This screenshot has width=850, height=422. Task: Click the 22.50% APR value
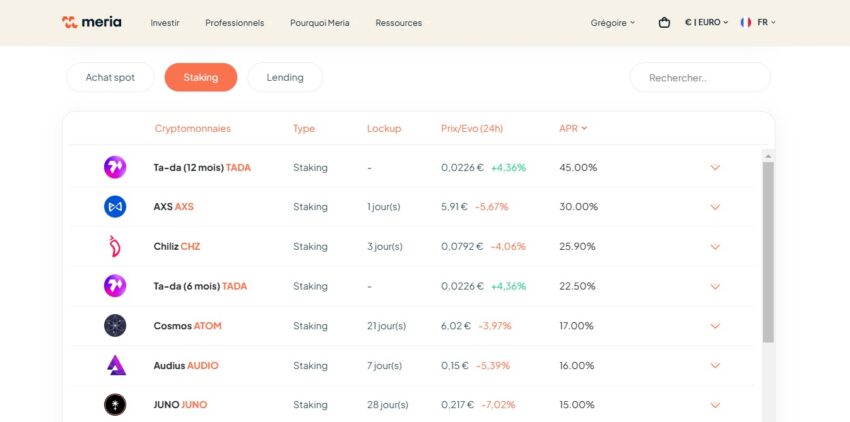(577, 286)
